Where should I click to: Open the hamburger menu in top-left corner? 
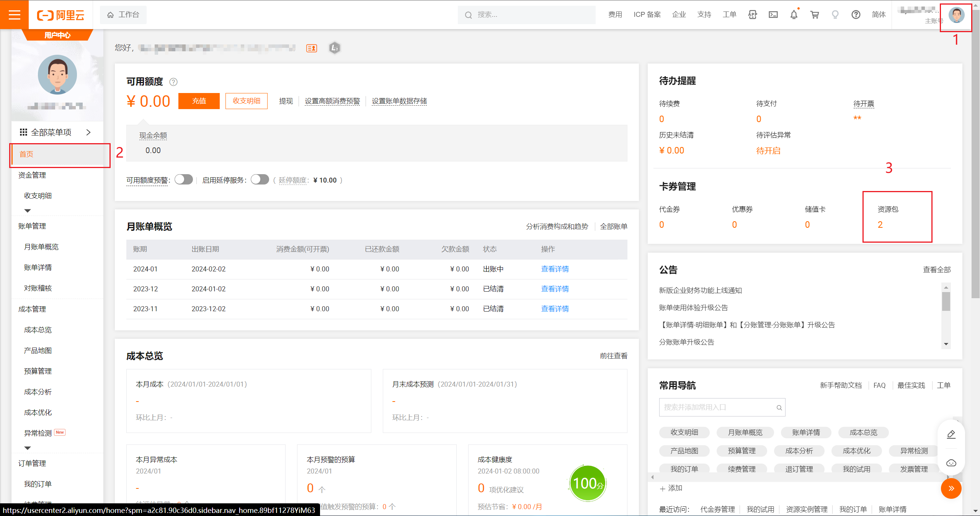(14, 15)
